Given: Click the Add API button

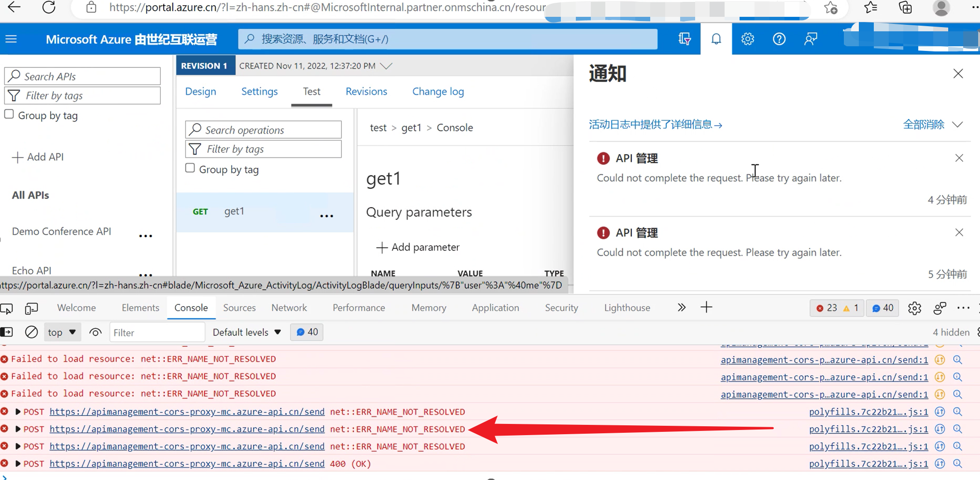Looking at the screenshot, I should [x=38, y=157].
